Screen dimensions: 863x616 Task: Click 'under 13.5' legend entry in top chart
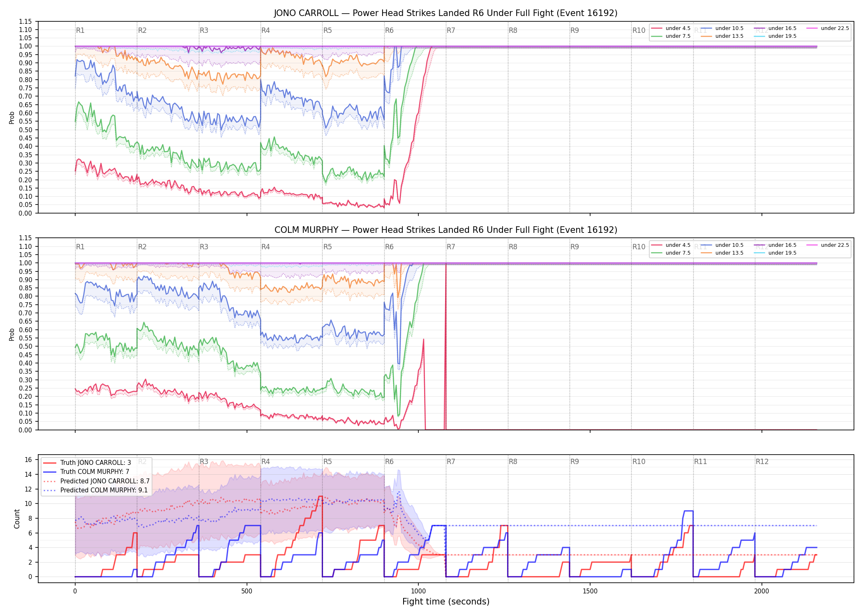pos(722,36)
